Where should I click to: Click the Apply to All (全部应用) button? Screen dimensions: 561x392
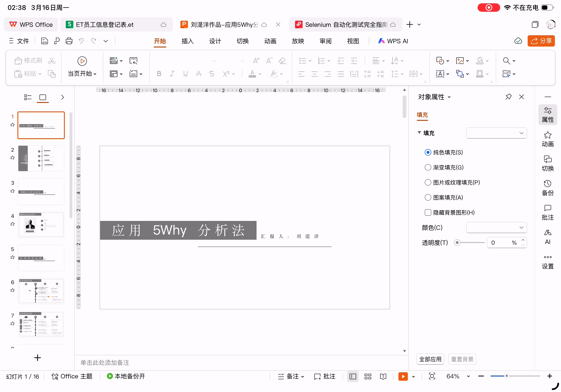coord(430,359)
